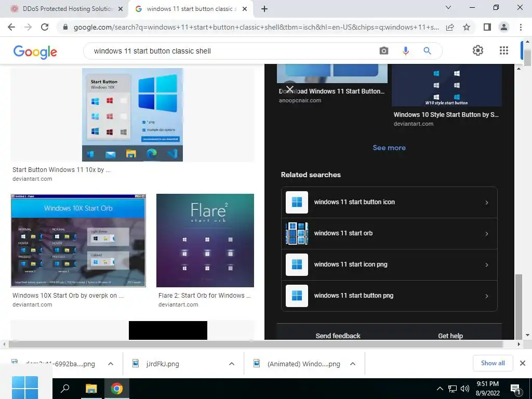Share this page from address bar

coord(450,27)
